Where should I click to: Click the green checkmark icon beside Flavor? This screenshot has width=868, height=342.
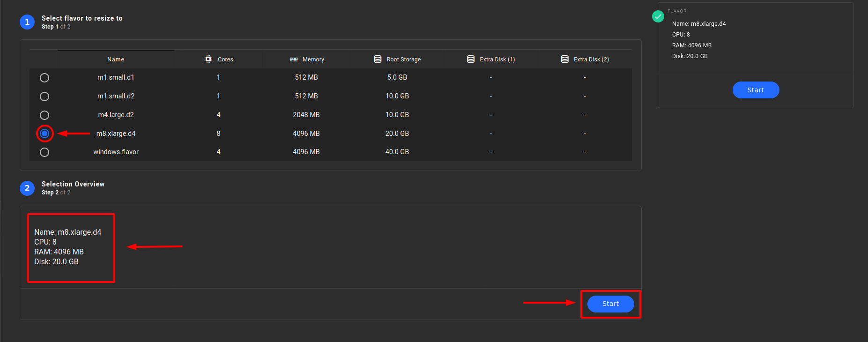point(658,16)
